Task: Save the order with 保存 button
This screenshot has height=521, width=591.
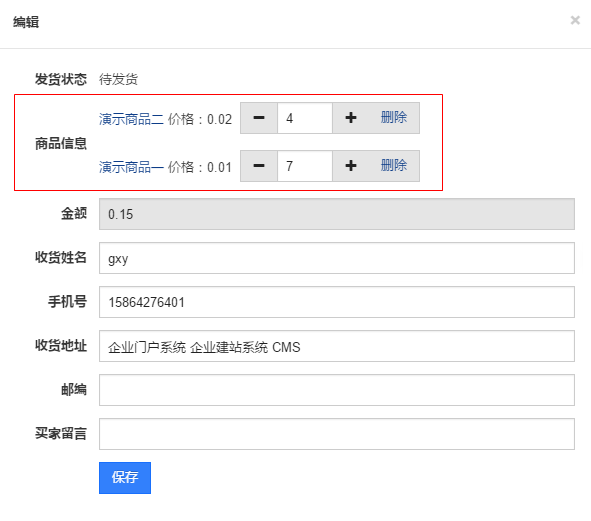Action: 125,478
